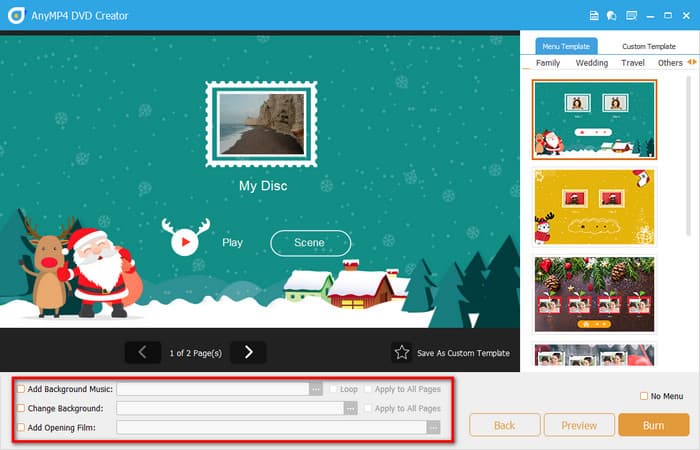Click the save project icon in title bar
The image size is (700, 450).
[594, 15]
